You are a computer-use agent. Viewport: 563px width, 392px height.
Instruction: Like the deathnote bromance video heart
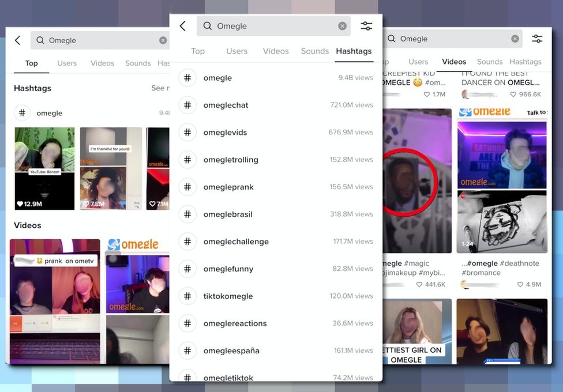520,285
